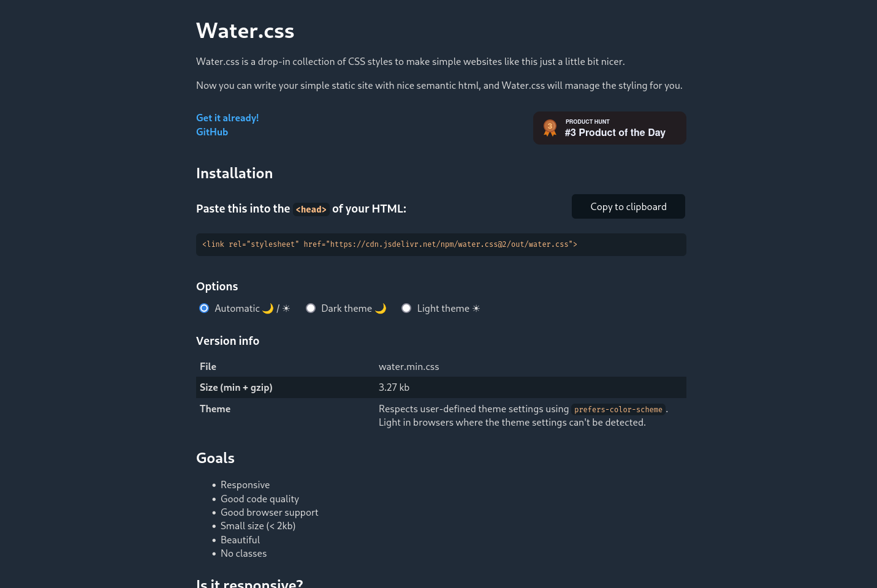
Task: Click the moon icon beside Automatic
Action: [268, 308]
